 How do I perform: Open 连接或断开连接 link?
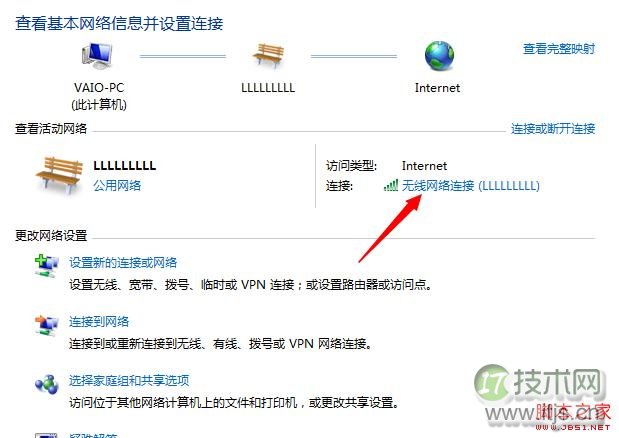pos(553,129)
